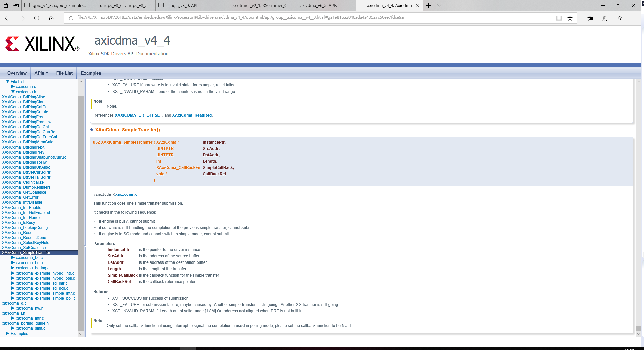644x350 pixels.
Task: Switch to the Examples navigation item
Action: pos(91,73)
